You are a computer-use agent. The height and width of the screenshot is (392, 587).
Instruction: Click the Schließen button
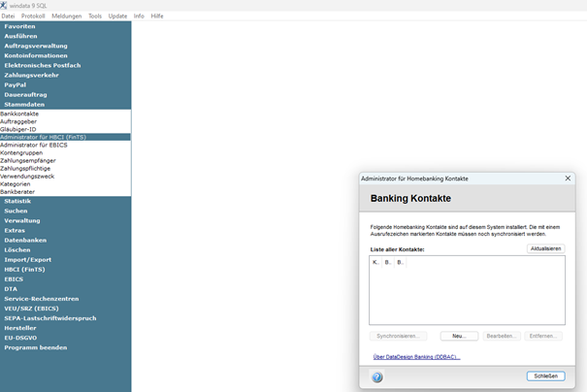pos(545,376)
